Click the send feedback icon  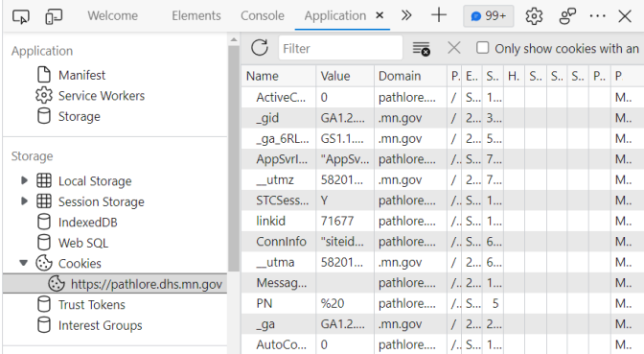[x=567, y=16]
